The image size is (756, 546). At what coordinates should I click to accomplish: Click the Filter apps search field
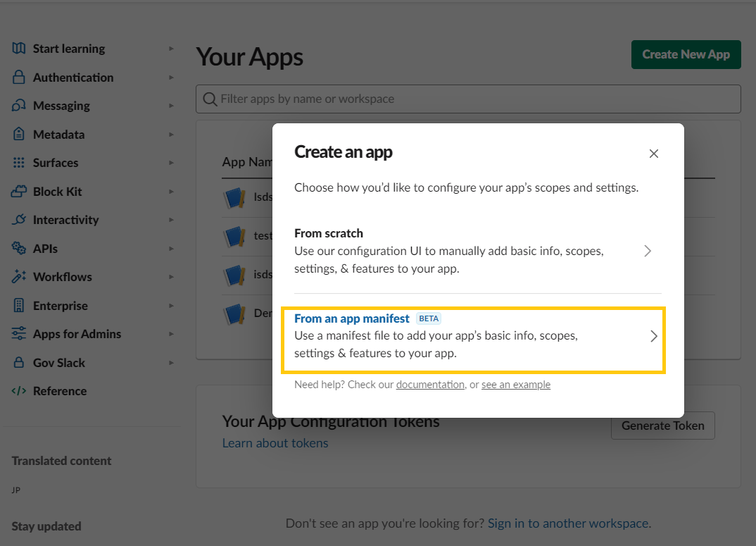pyautogui.click(x=468, y=99)
